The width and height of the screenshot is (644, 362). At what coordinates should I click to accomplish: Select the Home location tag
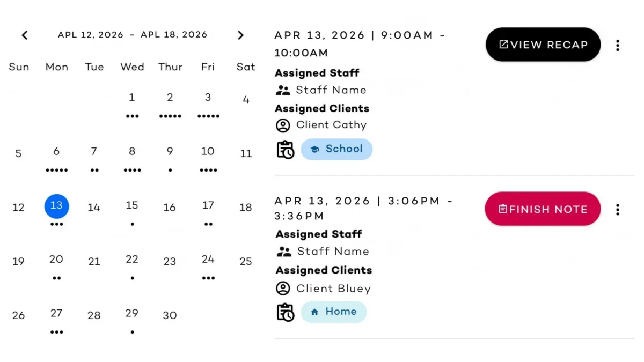pos(333,312)
